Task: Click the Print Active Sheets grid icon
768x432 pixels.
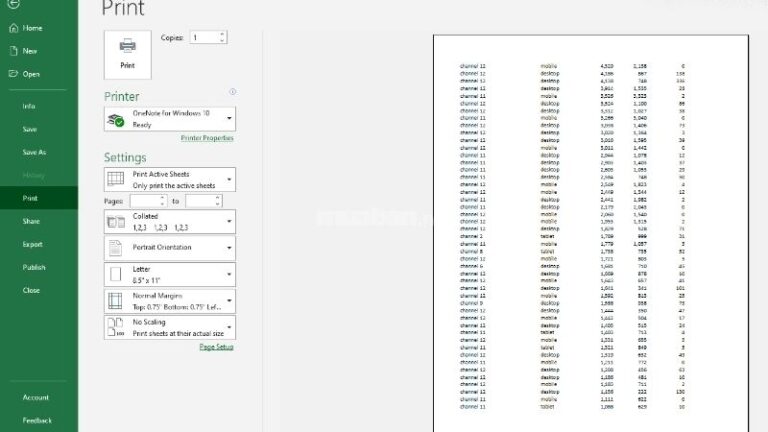Action: [x=116, y=179]
